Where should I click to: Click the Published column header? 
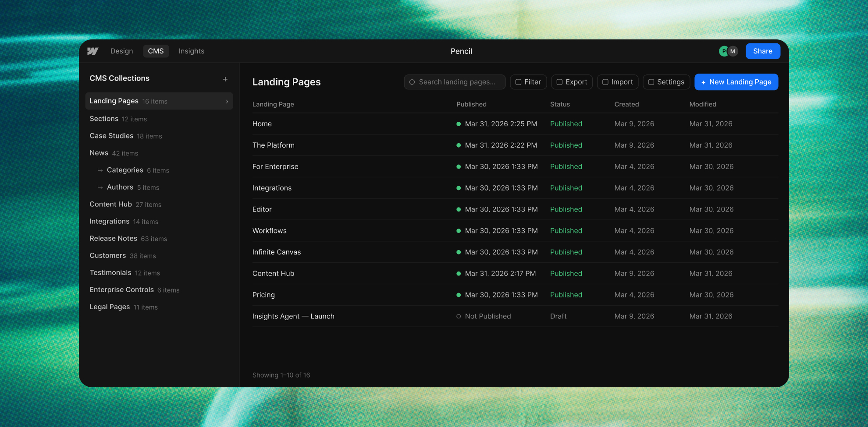(471, 104)
